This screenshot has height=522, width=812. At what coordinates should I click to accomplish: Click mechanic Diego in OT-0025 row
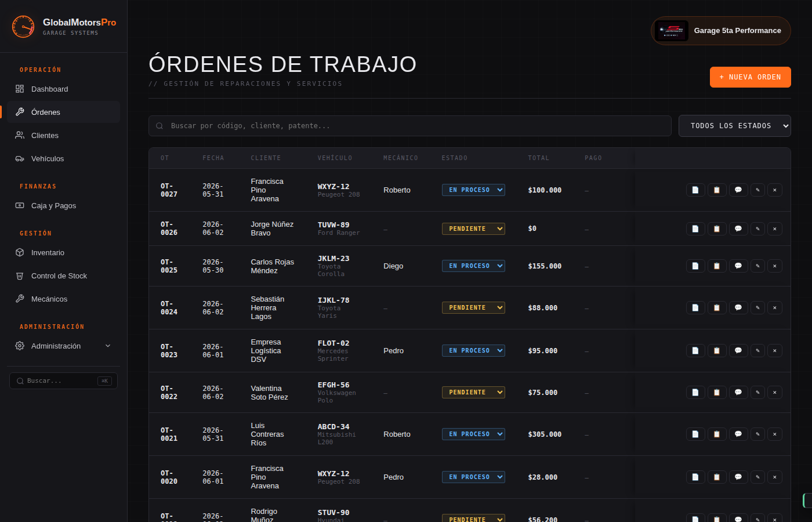coord(393,266)
